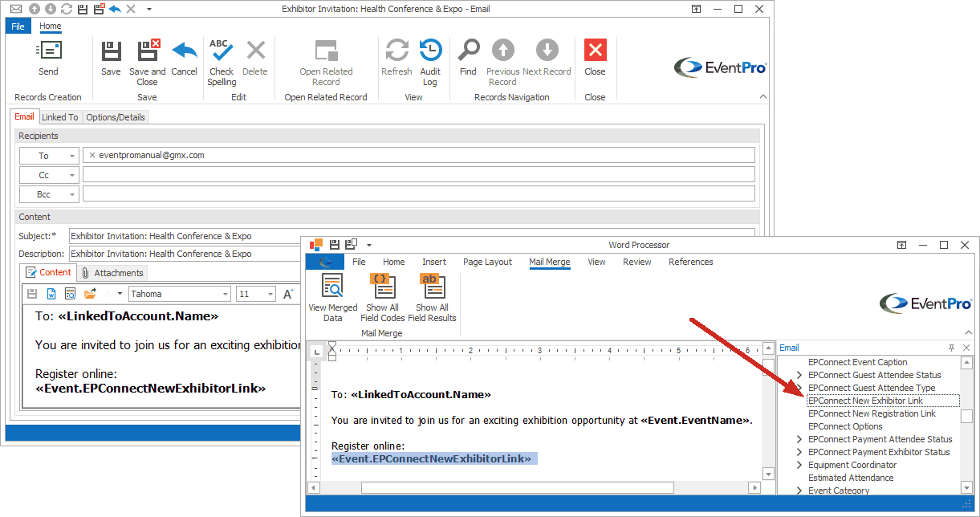Viewport: 980px width, 517px height.
Task: Open the Bcc recipients dropdown
Action: coord(72,194)
